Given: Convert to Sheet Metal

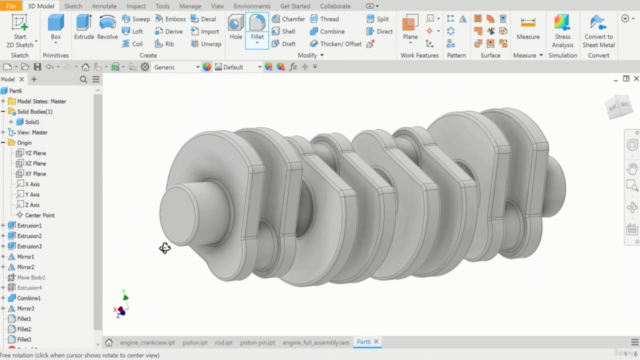Looking at the screenshot, I should pyautogui.click(x=598, y=31).
